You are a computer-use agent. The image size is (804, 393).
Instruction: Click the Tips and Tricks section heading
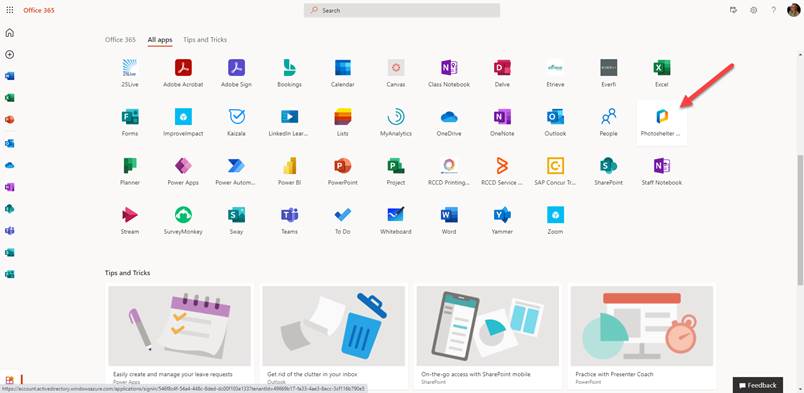(128, 273)
